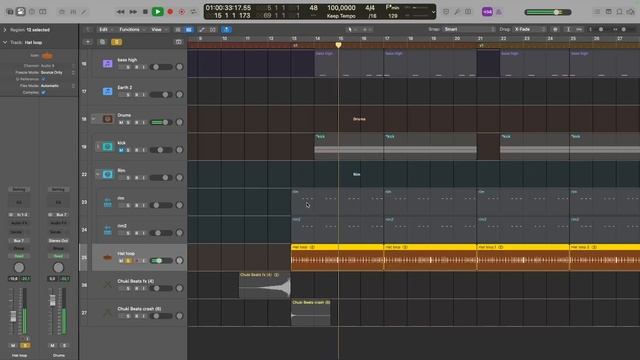Collapse the Drums track stack triangle
Viewport: 640px width, 360px height.
tap(94, 119)
